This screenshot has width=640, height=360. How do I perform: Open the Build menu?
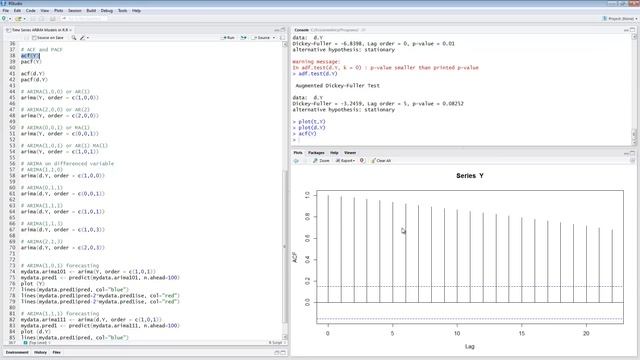91,11
